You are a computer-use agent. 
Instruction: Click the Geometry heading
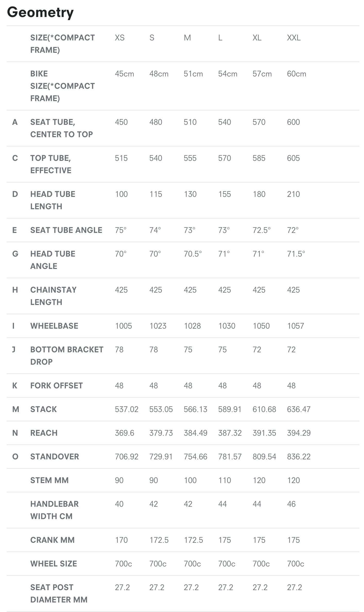(40, 12)
